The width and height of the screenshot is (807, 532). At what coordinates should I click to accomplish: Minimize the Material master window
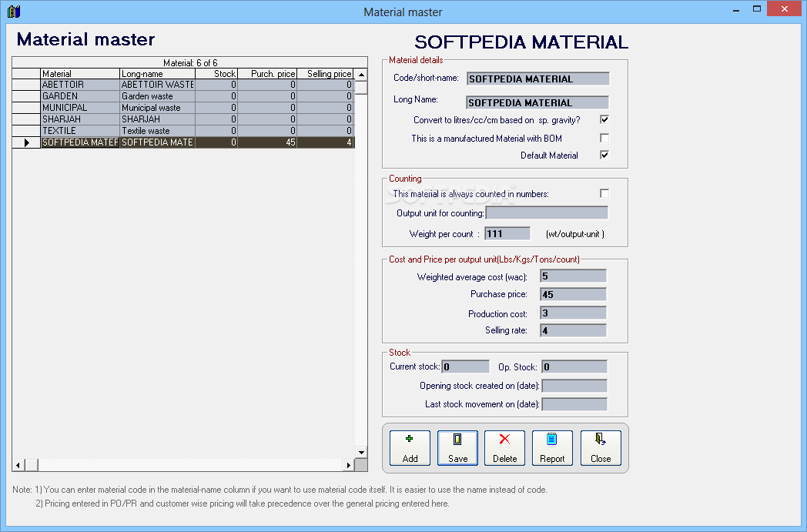point(736,9)
